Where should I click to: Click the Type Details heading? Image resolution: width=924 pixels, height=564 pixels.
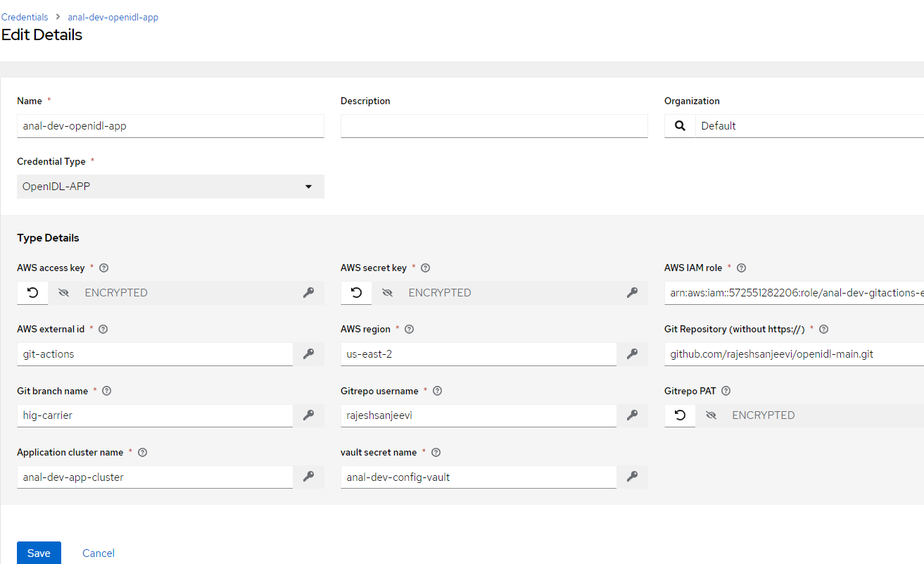point(48,238)
